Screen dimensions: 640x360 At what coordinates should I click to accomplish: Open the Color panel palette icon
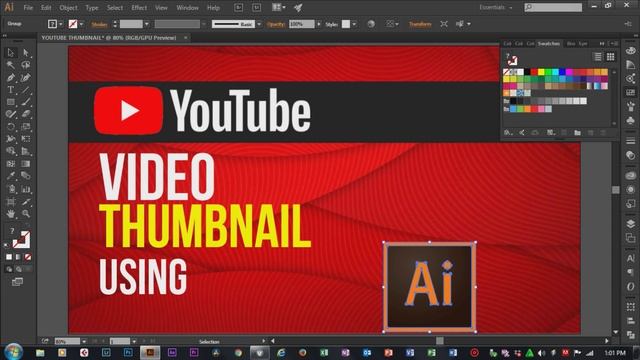631,51
